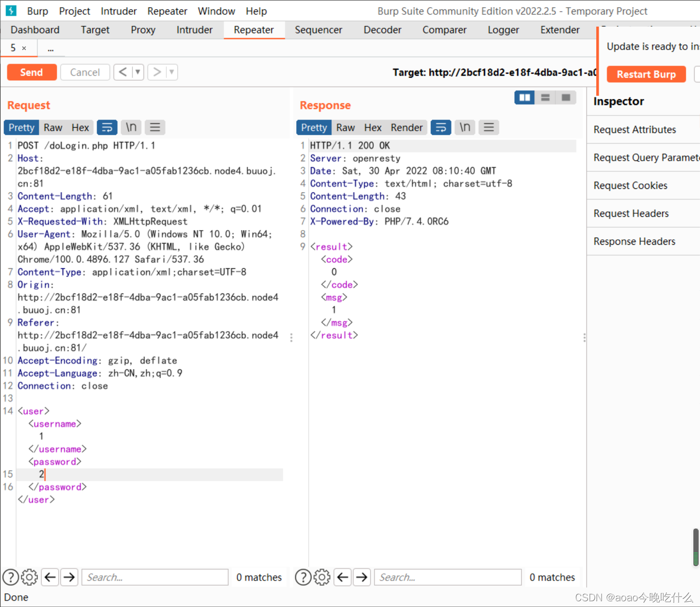
Task: Click the Response search input field
Action: (448, 577)
